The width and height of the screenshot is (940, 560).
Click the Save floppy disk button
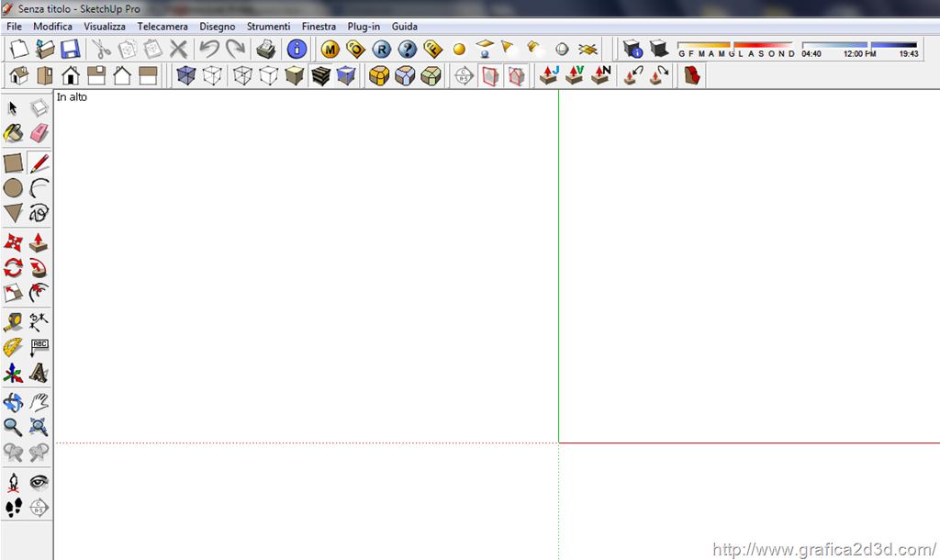[70, 49]
